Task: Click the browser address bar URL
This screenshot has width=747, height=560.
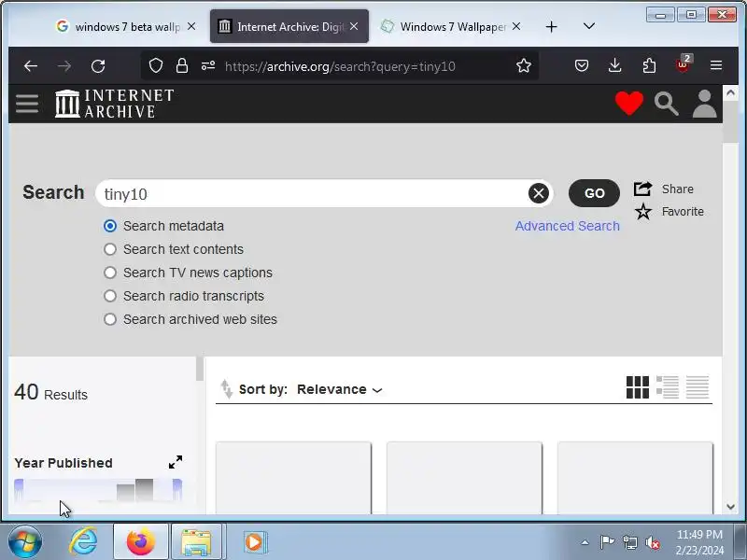Action: tap(340, 66)
